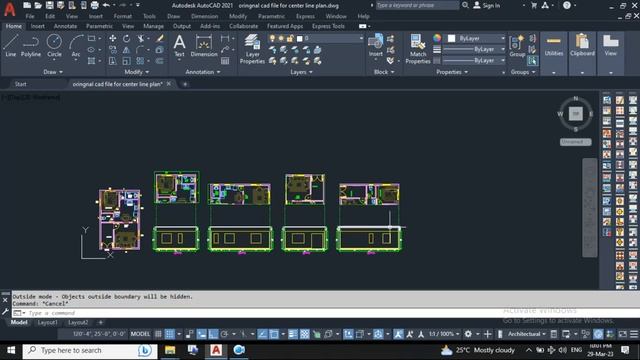Screen dimensions: 640x360
Task: Select the Dimension tool
Action: coord(204,45)
